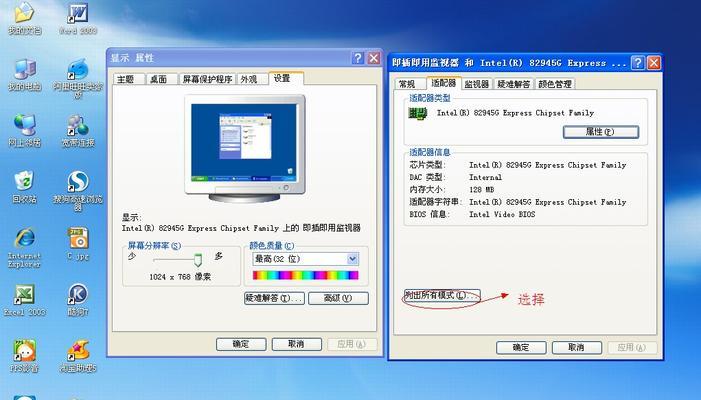Open the Word 2003 desktop shortcut
This screenshot has height=400, width=701.
pyautogui.click(x=78, y=13)
